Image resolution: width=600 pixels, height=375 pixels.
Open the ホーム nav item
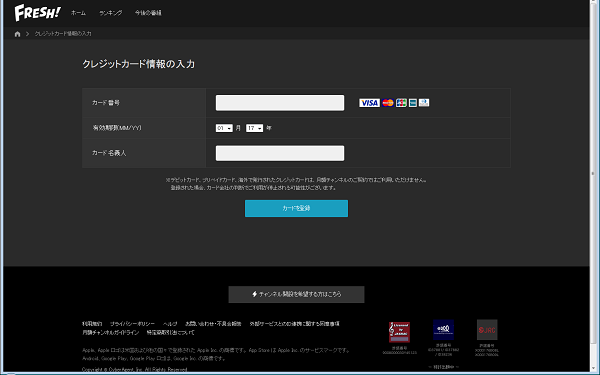coord(78,13)
